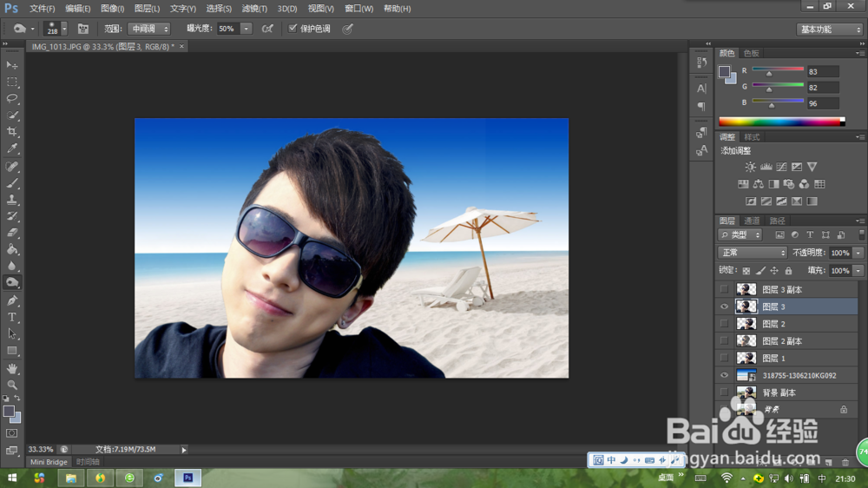Screen dimensions: 868x488
Task: Open the Exposure percentage dropdown
Action: 247,29
